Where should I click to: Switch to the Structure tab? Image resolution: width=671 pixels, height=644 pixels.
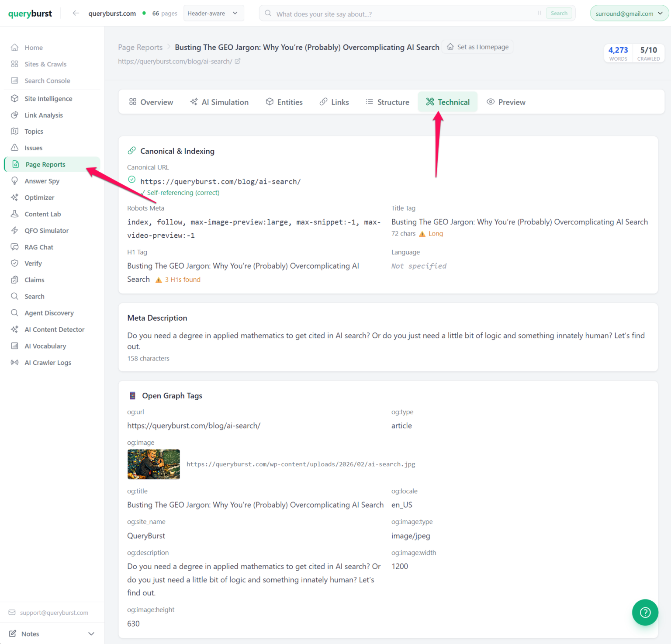[x=387, y=102]
